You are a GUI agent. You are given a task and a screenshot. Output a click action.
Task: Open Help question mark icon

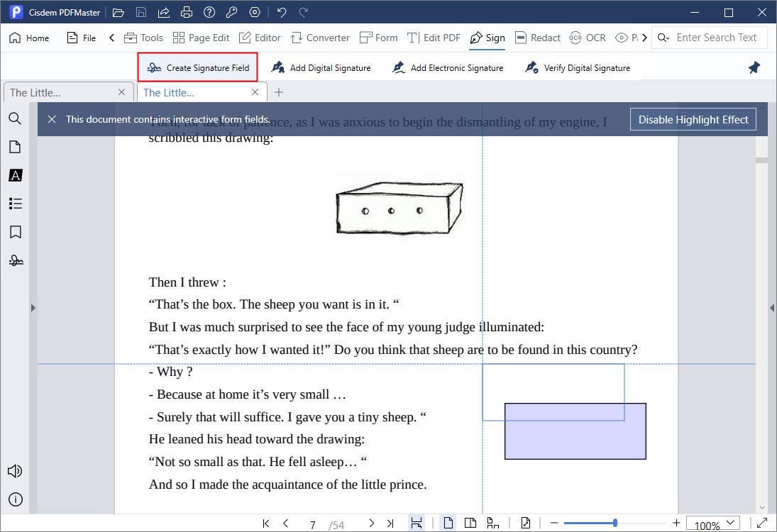click(x=209, y=12)
